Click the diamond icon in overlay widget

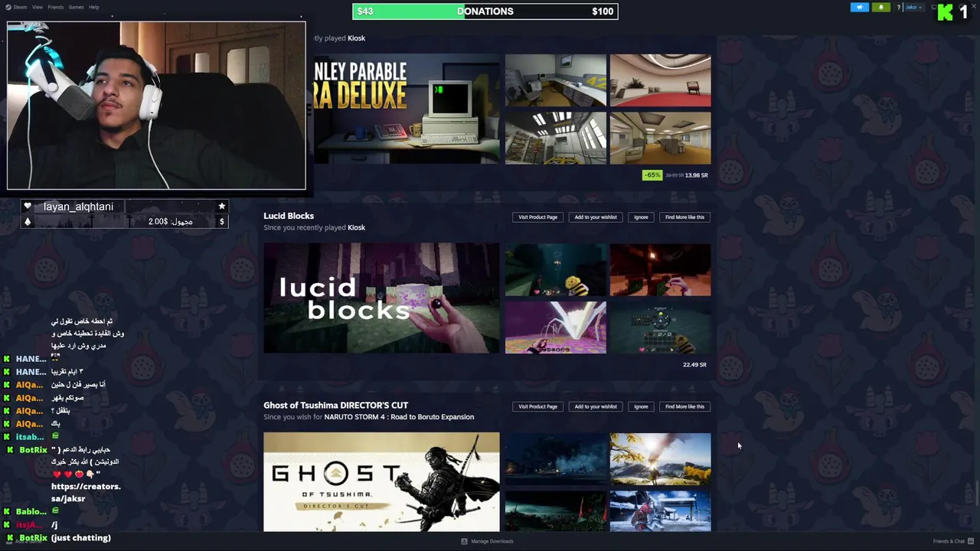(x=28, y=222)
